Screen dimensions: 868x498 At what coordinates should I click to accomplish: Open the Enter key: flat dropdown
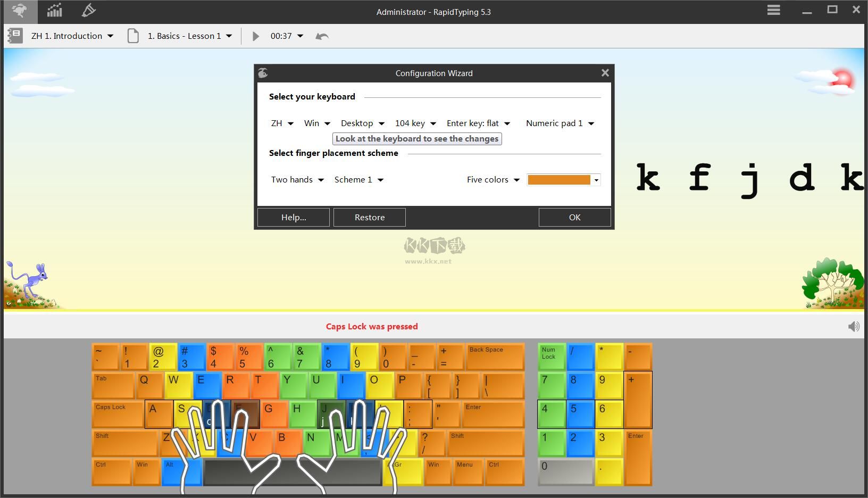[478, 123]
